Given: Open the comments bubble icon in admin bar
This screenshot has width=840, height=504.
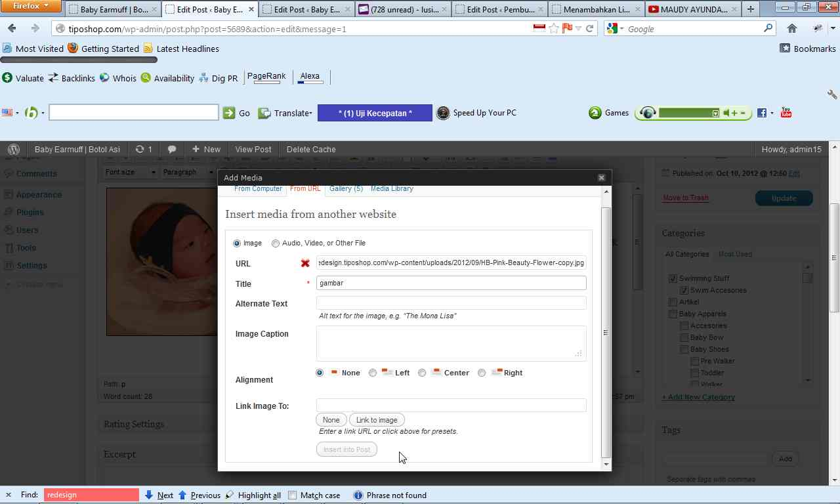Looking at the screenshot, I should tap(172, 149).
